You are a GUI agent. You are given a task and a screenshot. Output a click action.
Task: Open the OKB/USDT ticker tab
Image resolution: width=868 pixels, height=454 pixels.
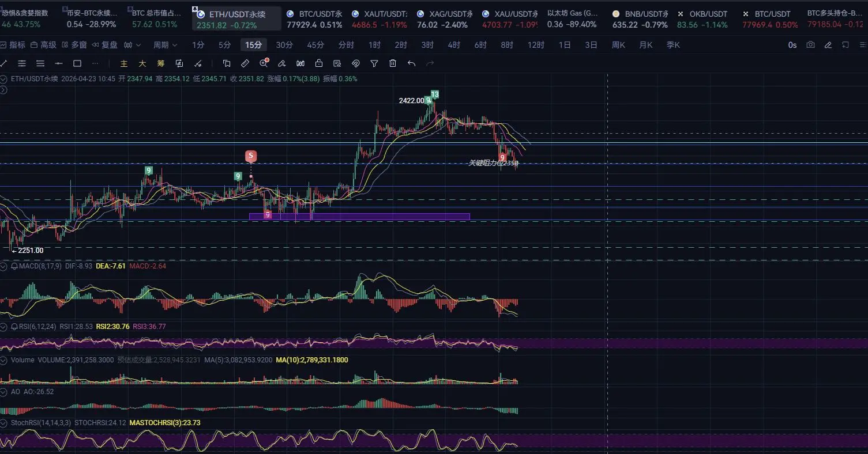coord(702,19)
